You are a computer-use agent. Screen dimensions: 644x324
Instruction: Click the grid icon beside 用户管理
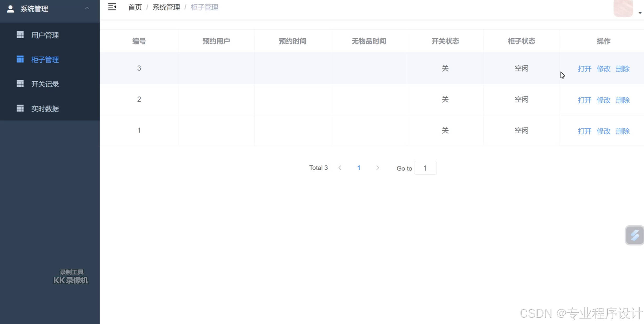(x=20, y=35)
